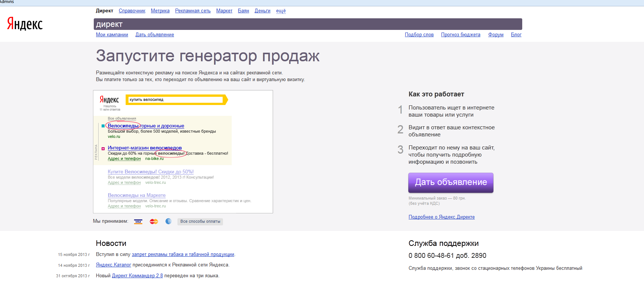644x284 pixels.
Task: Click the 14 ноября 2013 г date
Action: (74, 265)
